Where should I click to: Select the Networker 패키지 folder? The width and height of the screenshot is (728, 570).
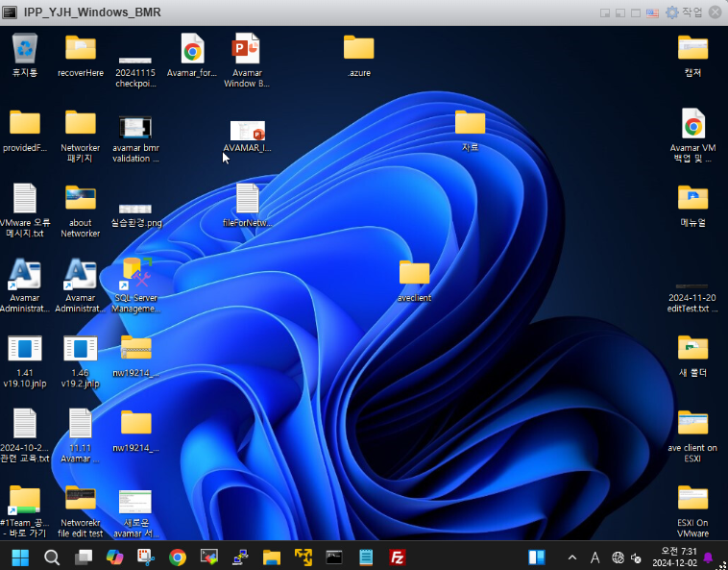pyautogui.click(x=81, y=123)
